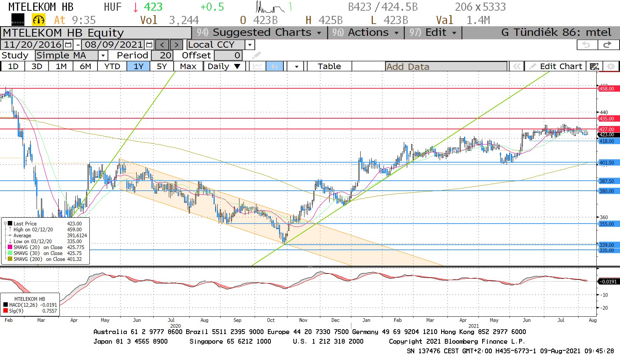This screenshot has height=364, width=620.
Task: Select the candlestick chart type icon
Action: pos(275,67)
